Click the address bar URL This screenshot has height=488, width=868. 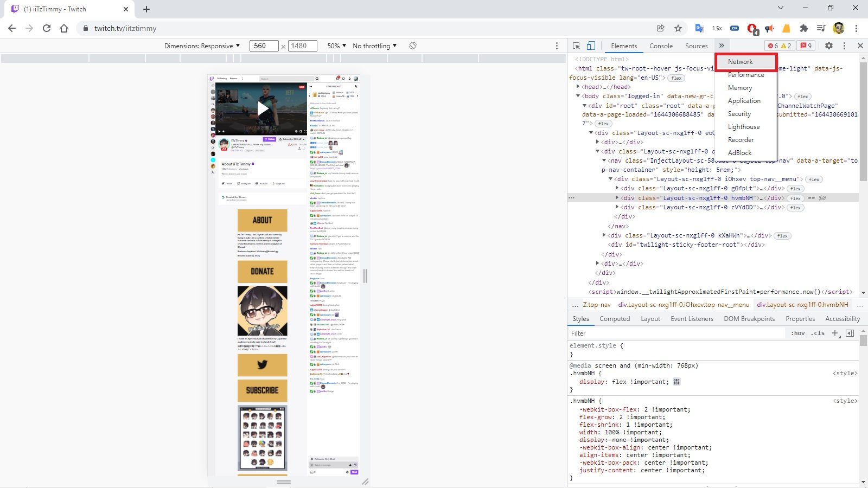pos(125,28)
